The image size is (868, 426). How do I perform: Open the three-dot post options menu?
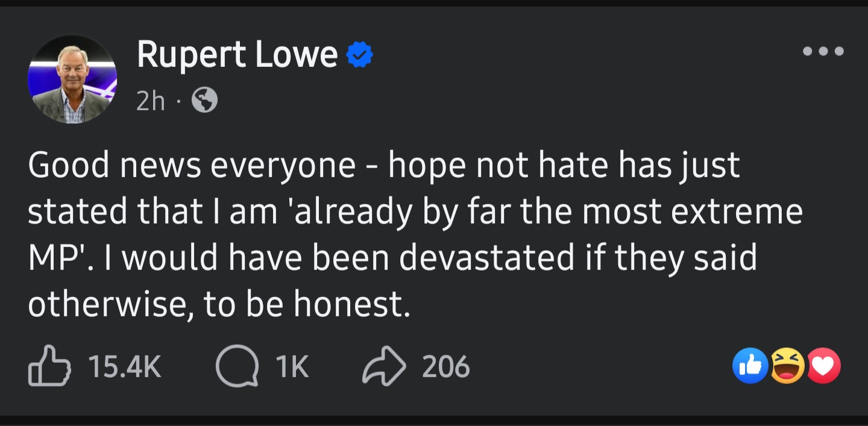click(x=823, y=51)
